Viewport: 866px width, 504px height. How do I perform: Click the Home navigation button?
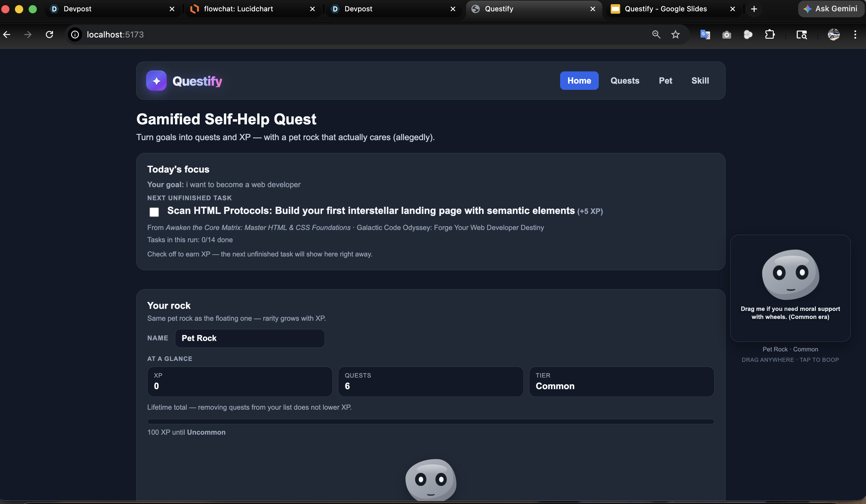[579, 81]
